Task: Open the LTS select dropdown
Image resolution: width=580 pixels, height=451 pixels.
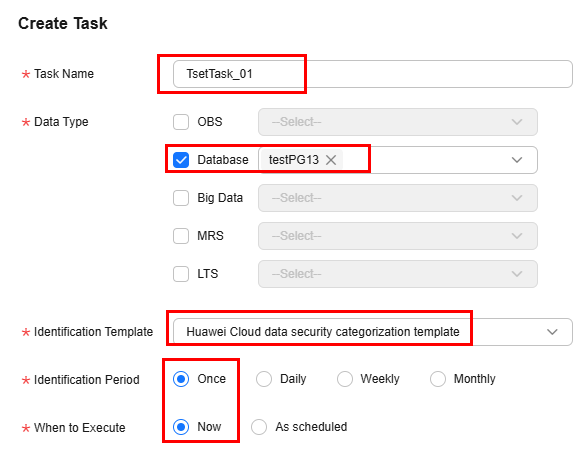Action: click(x=398, y=274)
